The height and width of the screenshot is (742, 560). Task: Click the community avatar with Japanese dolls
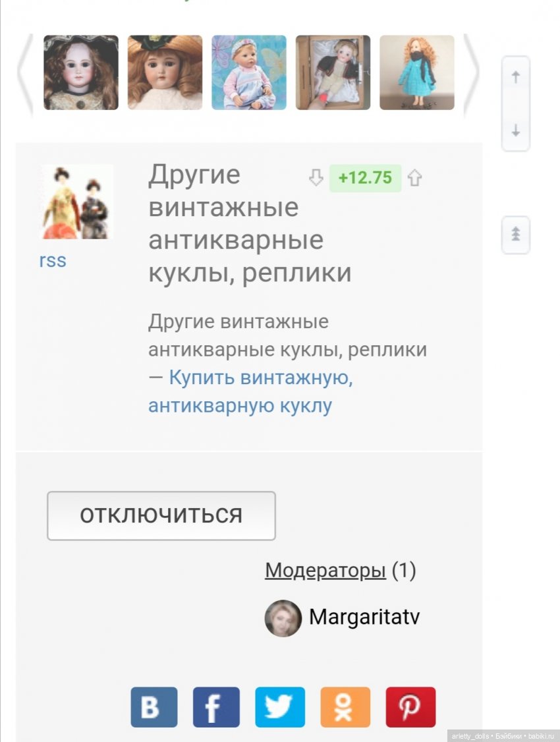point(76,202)
